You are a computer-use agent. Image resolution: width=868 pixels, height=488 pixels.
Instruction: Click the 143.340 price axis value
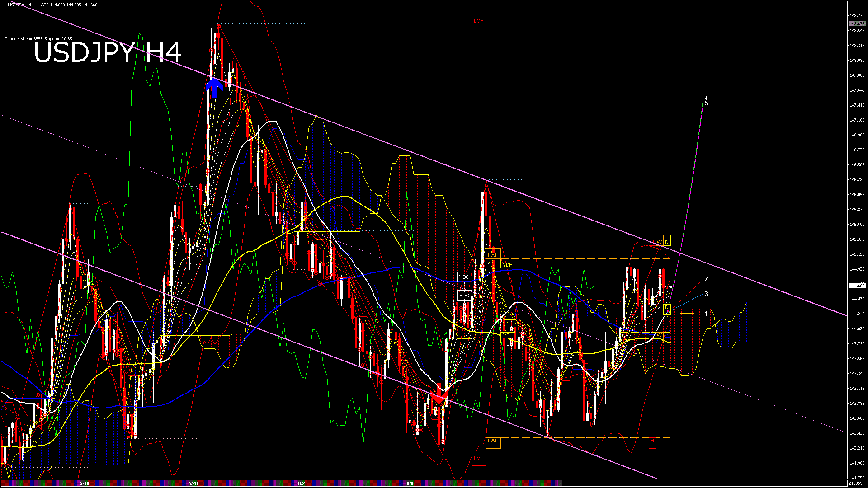coord(857,373)
